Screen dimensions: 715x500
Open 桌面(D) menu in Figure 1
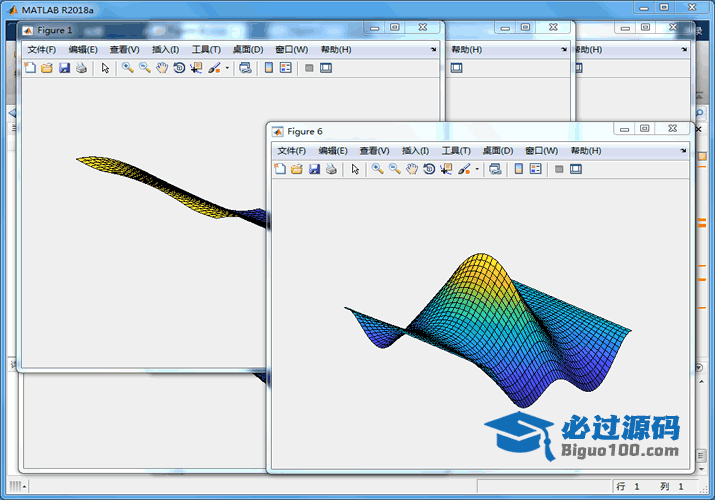pyautogui.click(x=248, y=50)
